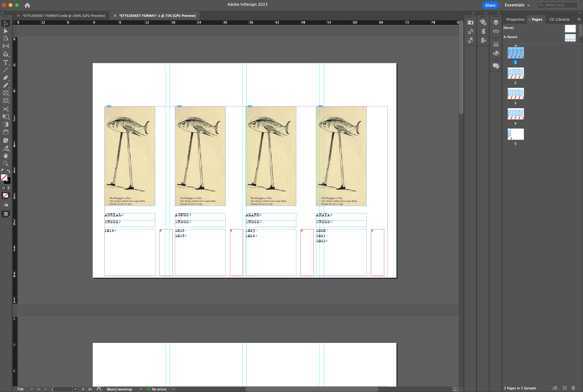Screen dimensions: 583x392
Task: Switch to the Properties tab
Action: (x=515, y=19)
